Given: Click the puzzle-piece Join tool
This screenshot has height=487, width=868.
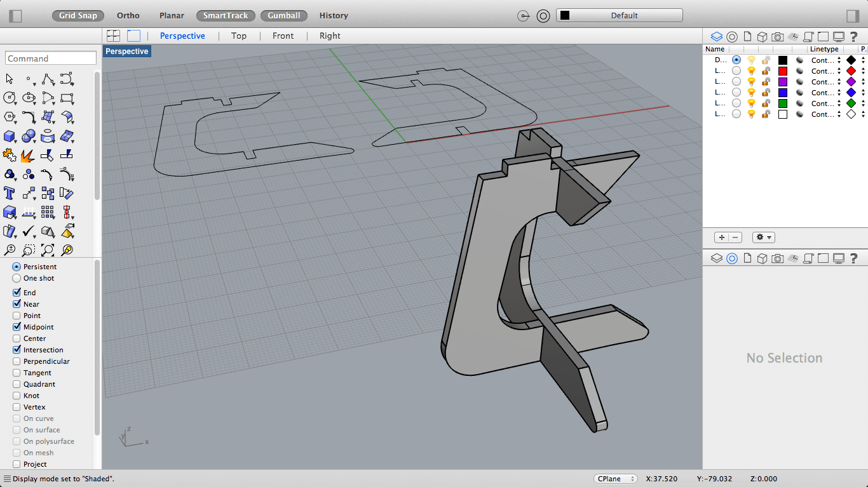Looking at the screenshot, I should [x=10, y=156].
